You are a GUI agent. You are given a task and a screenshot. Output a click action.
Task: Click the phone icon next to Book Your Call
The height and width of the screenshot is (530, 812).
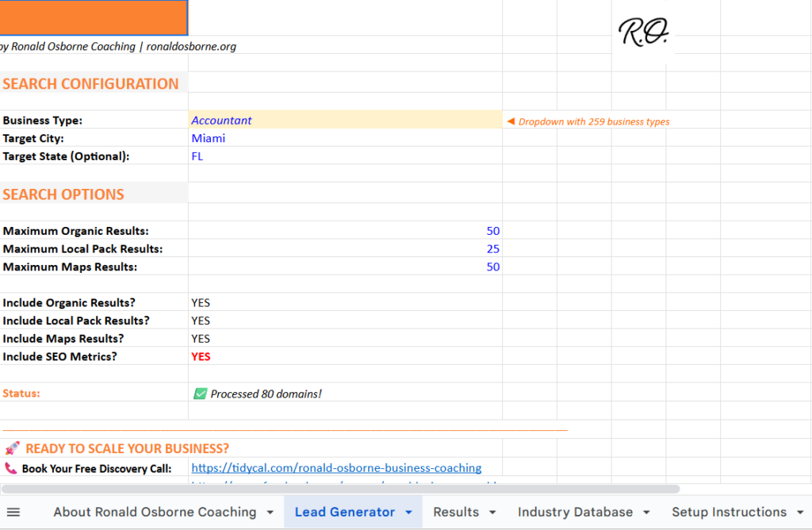(x=10, y=467)
